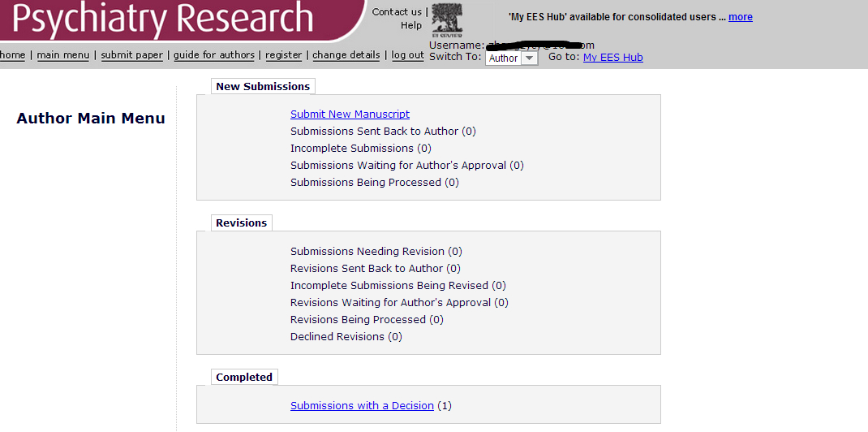Click Submit New Manuscript link
The height and width of the screenshot is (432, 868).
[x=350, y=114]
